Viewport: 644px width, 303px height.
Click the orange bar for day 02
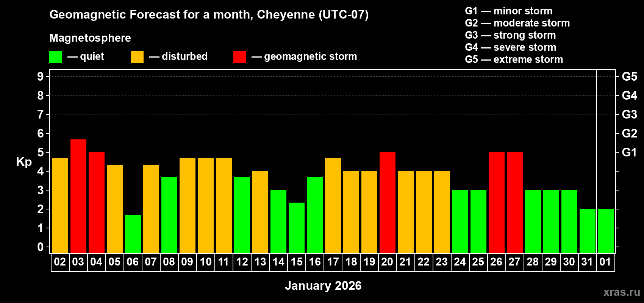click(60, 206)
